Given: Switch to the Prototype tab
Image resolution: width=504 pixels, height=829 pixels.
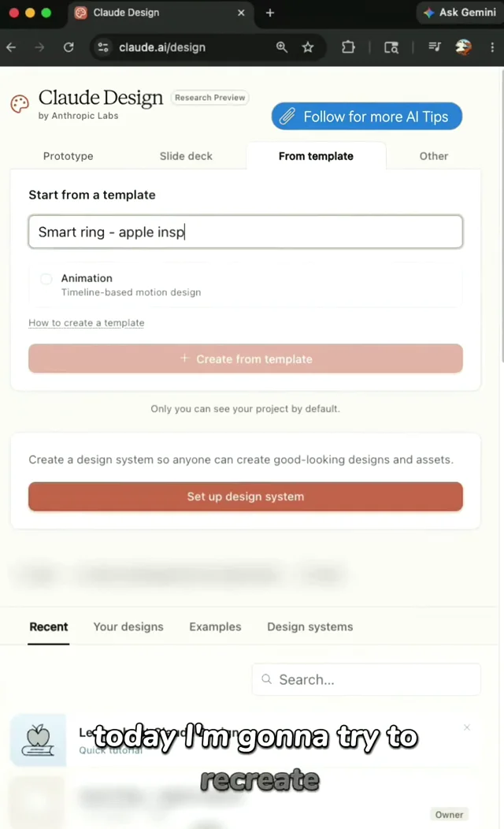Looking at the screenshot, I should (69, 156).
